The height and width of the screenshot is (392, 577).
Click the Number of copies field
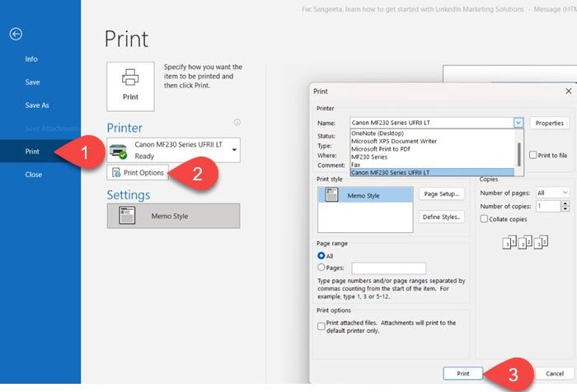tap(548, 206)
